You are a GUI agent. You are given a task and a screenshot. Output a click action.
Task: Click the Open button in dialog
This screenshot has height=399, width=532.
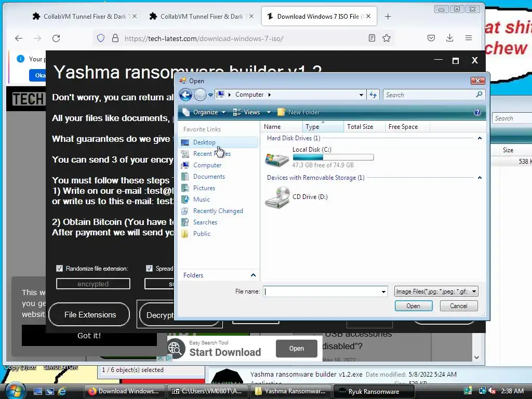[x=413, y=305]
